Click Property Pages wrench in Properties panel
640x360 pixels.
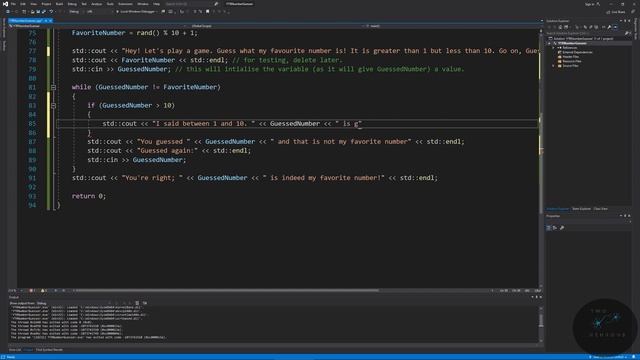(562, 228)
